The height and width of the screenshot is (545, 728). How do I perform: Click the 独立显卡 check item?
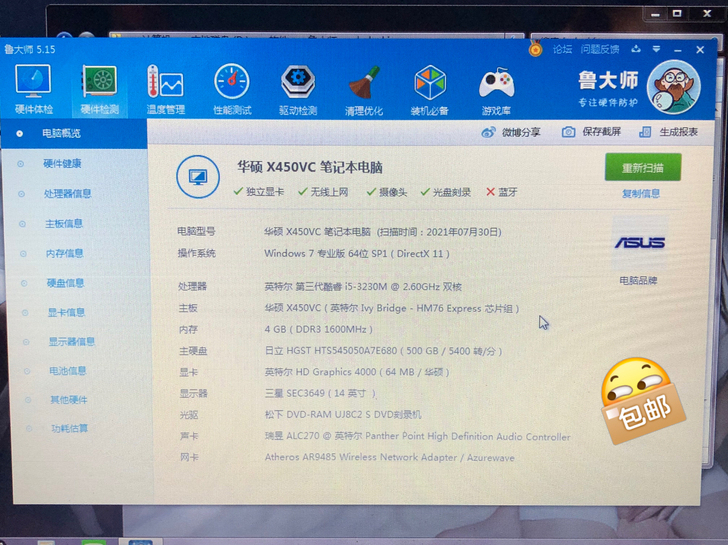pyautogui.click(x=259, y=192)
